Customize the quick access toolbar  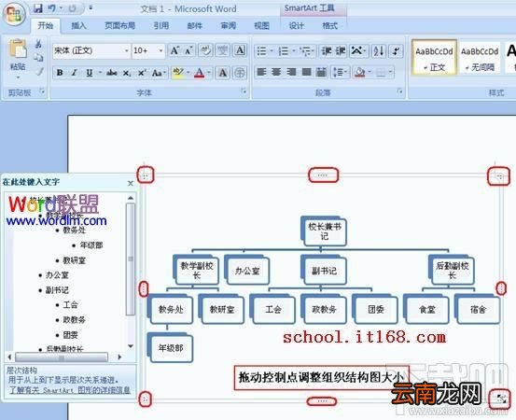pos(91,8)
